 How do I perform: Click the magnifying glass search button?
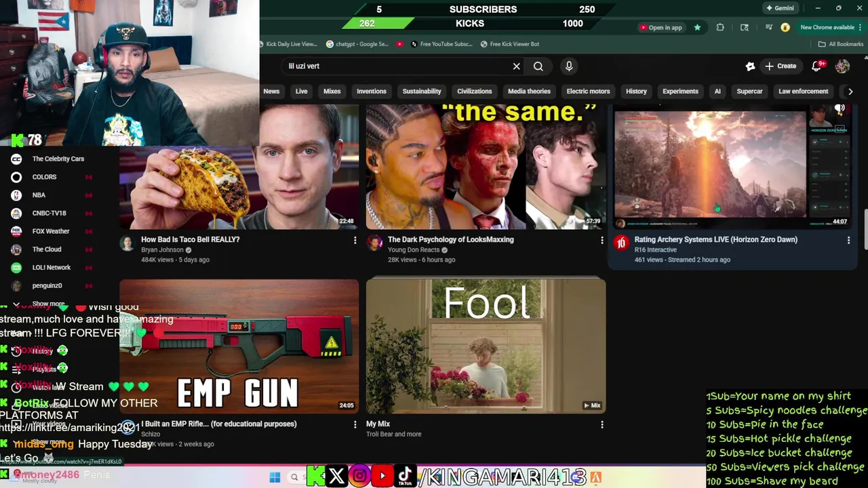click(x=538, y=66)
